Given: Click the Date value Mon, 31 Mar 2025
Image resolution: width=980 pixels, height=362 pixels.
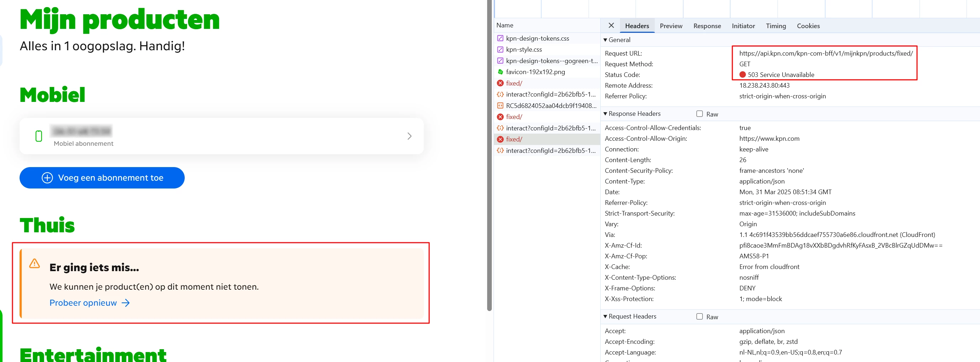Looking at the screenshot, I should (x=785, y=192).
